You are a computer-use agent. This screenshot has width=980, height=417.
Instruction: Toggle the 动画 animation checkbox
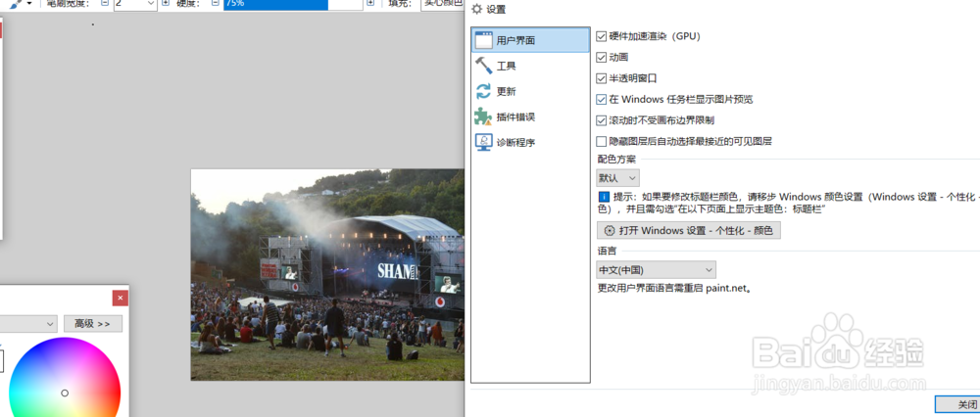tap(602, 58)
